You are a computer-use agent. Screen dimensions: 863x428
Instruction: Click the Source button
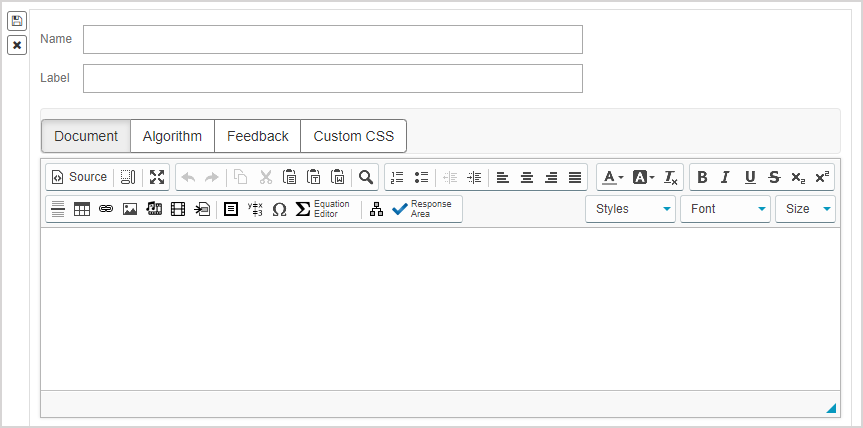[x=79, y=177]
